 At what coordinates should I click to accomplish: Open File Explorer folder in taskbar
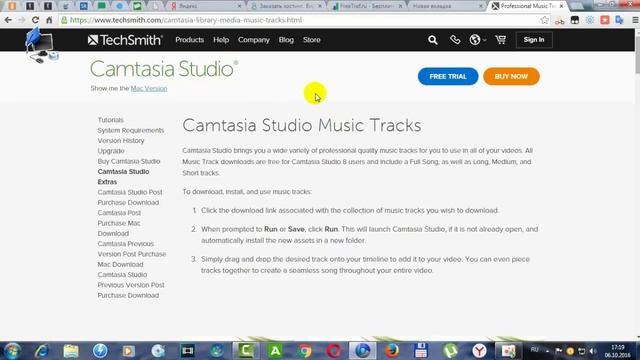71,351
